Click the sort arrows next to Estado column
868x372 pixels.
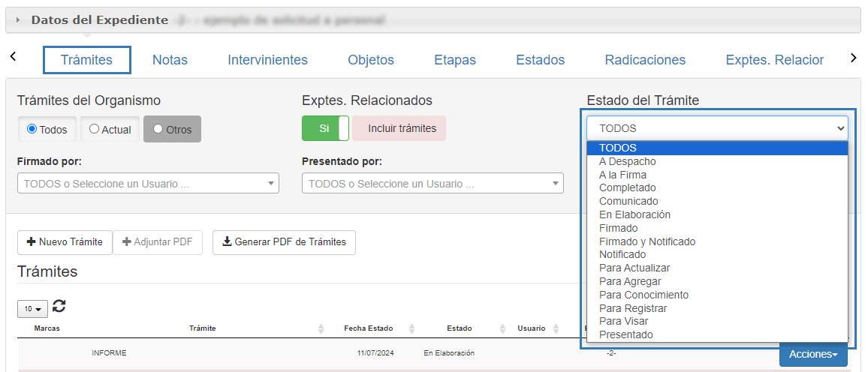pyautogui.click(x=501, y=328)
